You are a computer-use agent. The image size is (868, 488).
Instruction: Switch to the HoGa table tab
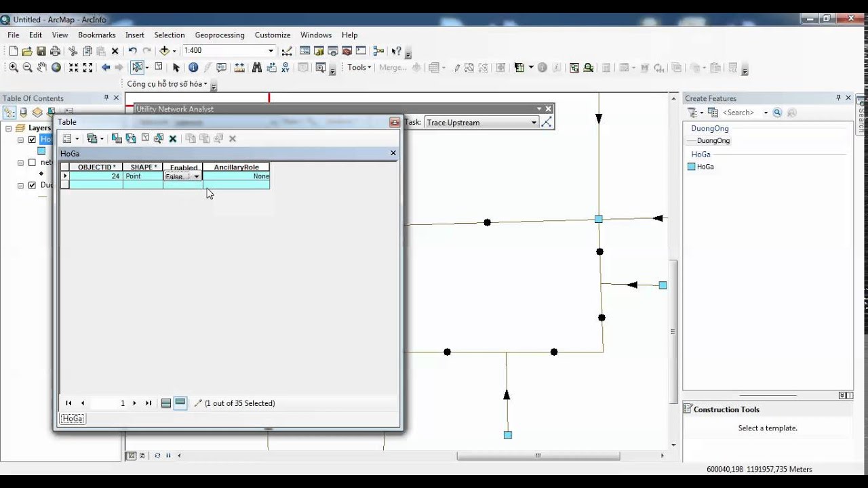coord(73,419)
